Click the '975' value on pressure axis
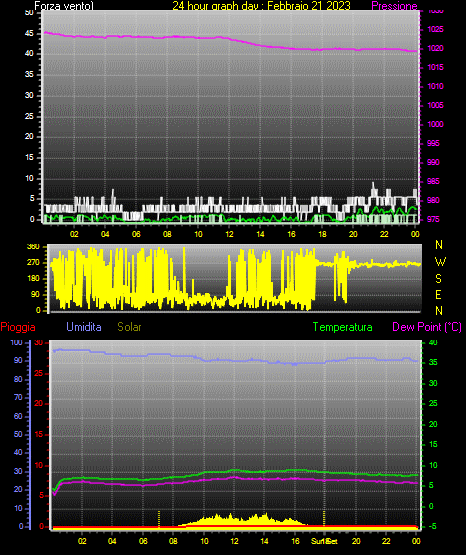466x555 pixels. tap(433, 219)
